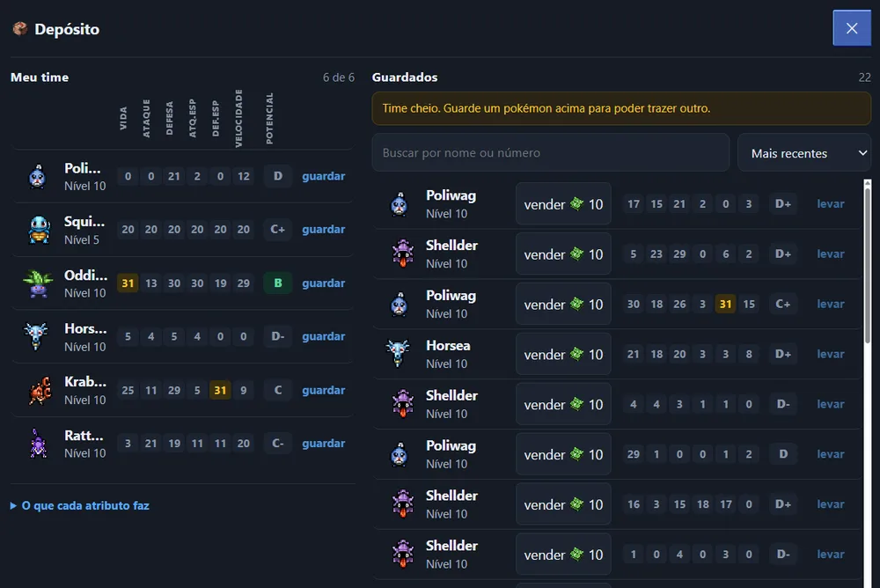The height and width of the screenshot is (588, 880).
Task: Sell the Poliwag rated D+ for 10
Action: click(563, 204)
